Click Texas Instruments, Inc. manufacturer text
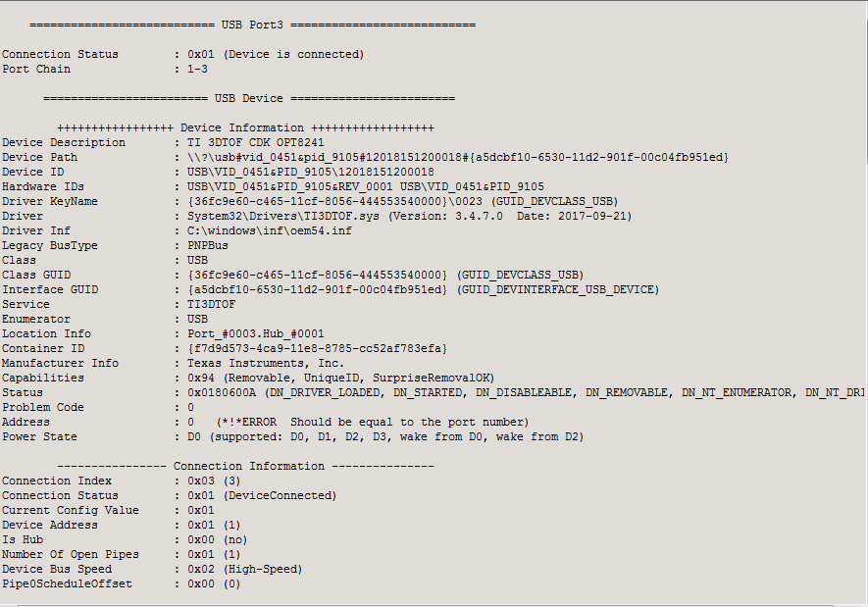868x607 pixels. [266, 363]
